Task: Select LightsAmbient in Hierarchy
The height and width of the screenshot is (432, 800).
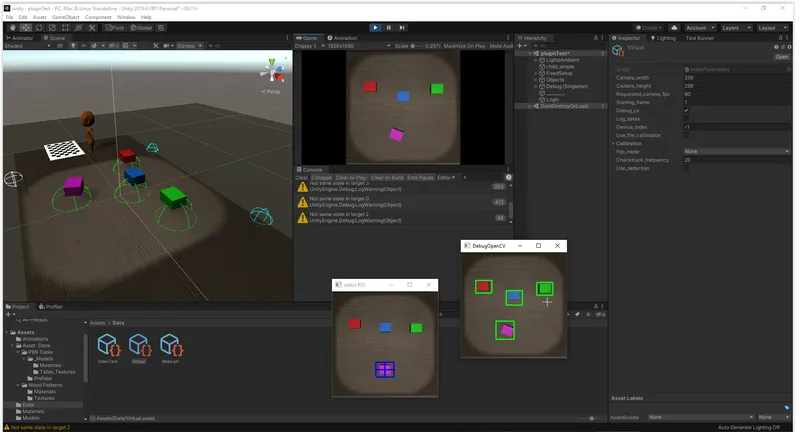Action: click(x=562, y=60)
